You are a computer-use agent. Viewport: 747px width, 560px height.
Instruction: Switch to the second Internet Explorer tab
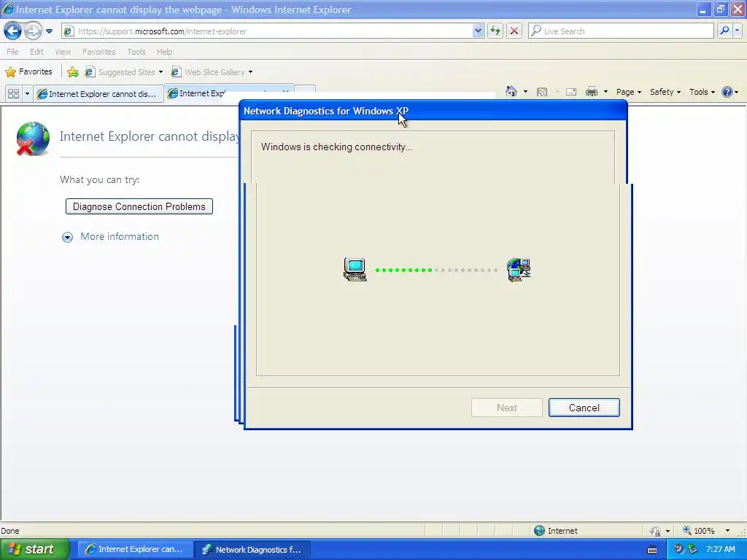pos(200,93)
